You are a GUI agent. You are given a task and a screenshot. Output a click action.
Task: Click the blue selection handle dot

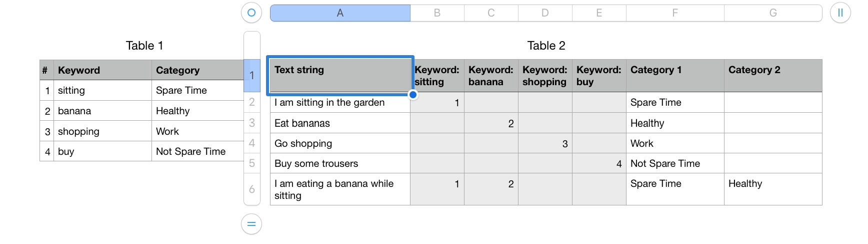tap(413, 95)
